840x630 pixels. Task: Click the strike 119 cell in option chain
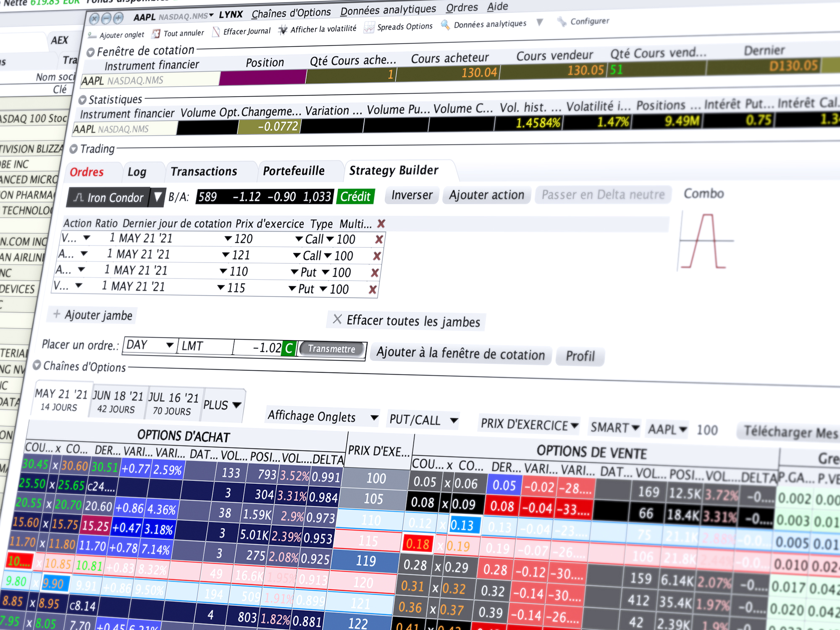click(x=366, y=561)
